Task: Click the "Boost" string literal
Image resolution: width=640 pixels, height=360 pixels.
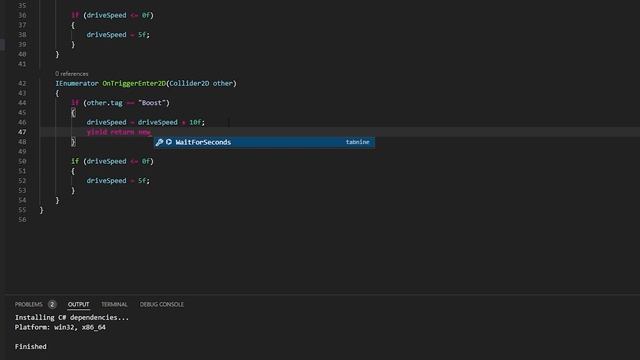Action: click(x=151, y=103)
